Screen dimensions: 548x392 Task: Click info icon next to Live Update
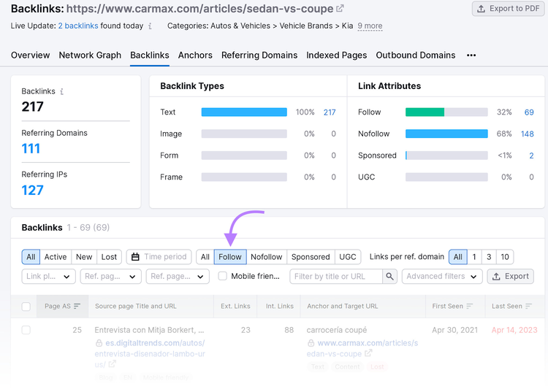150,26
